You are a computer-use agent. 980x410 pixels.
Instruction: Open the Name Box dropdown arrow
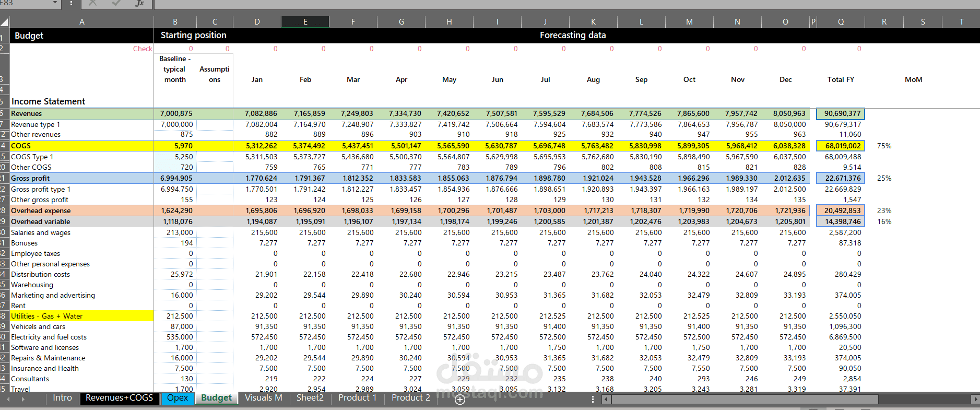pos(55,3)
